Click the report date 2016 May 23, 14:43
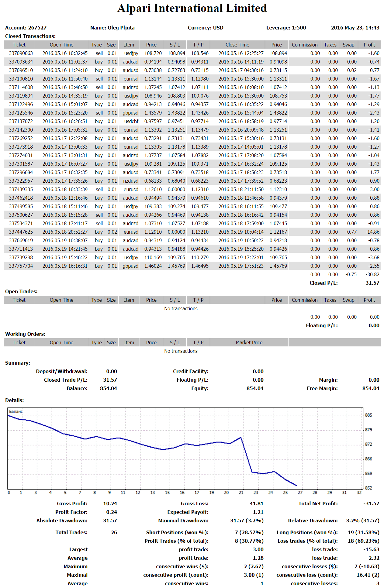The image size is (384, 588). pyautogui.click(x=355, y=28)
